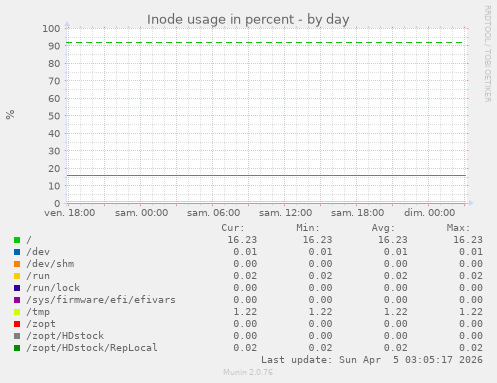Click the Avg value 1.22 for /tmp
This screenshot has height=383, width=497.
coord(395,312)
